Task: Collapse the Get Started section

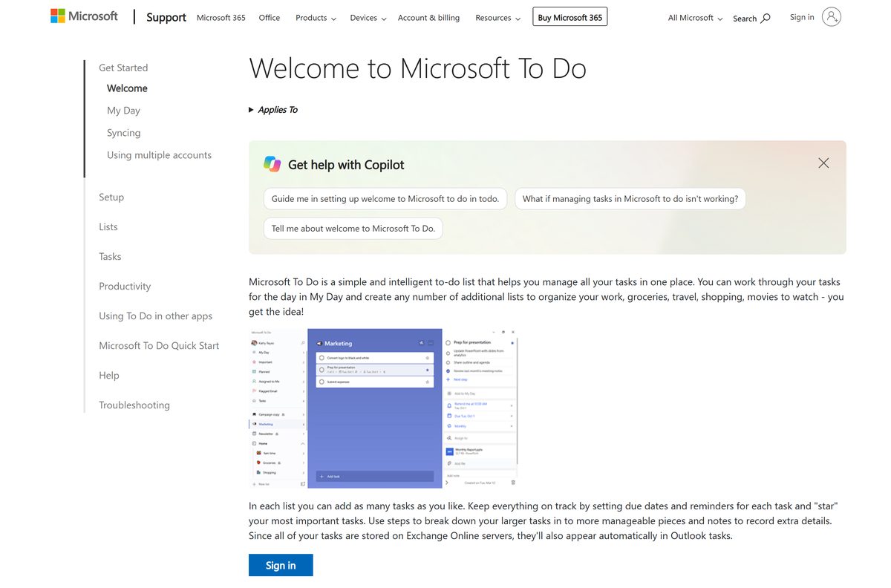Action: pos(123,68)
